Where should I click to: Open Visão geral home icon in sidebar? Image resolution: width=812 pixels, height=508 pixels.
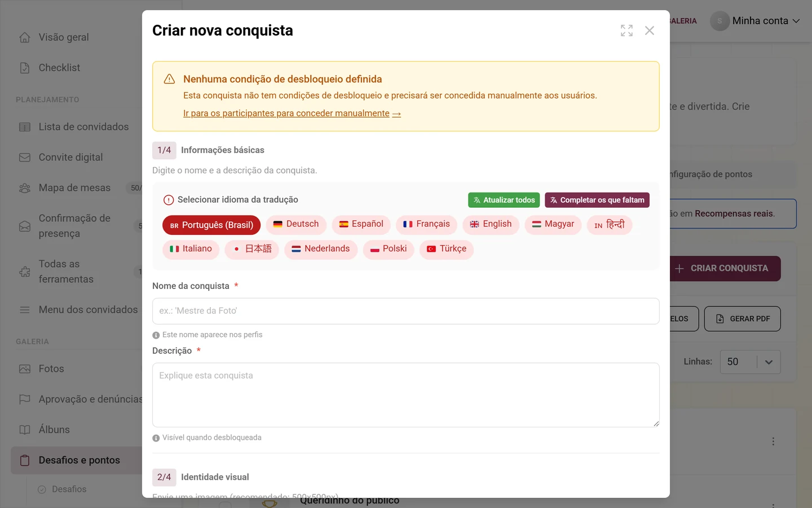point(25,37)
